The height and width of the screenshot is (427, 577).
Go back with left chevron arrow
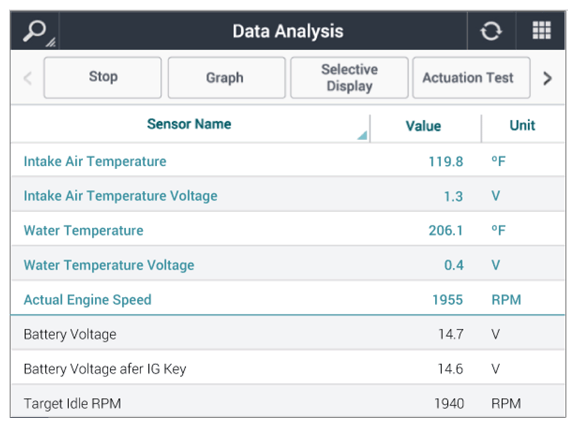tap(28, 78)
